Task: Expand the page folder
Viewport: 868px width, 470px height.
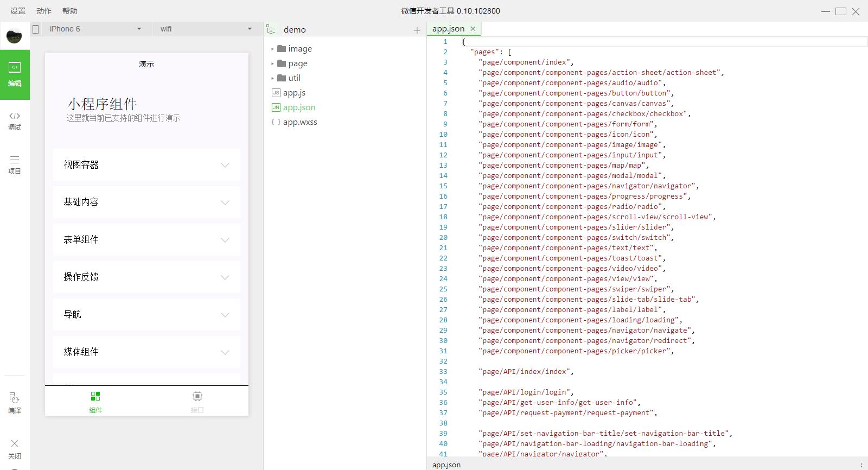Action: coord(273,63)
